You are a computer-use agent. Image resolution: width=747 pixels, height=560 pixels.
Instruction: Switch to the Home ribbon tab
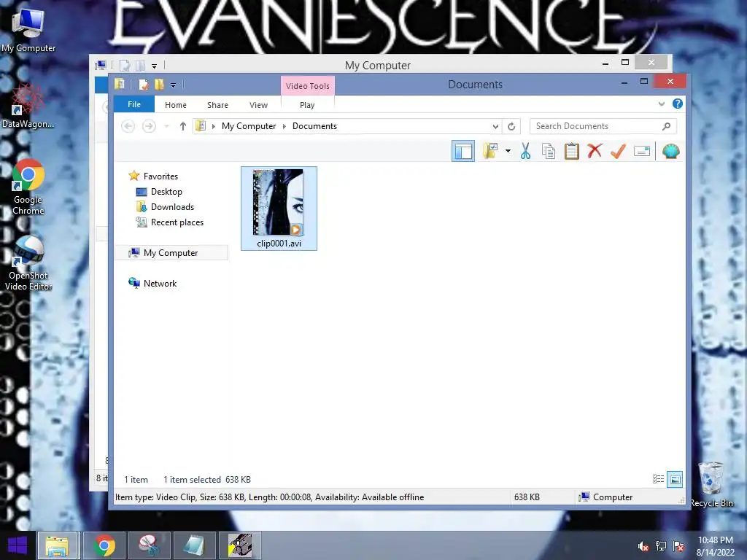coord(175,105)
